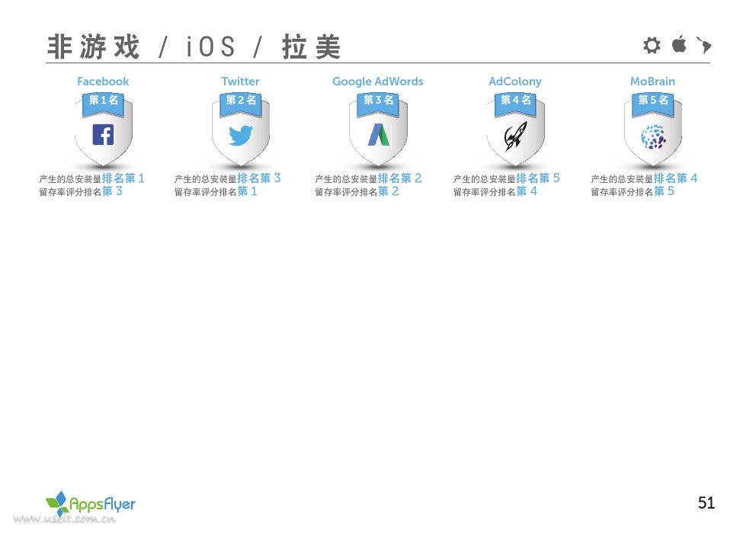Click the slide title 非游戏 / iOS / 拉美

[194, 47]
